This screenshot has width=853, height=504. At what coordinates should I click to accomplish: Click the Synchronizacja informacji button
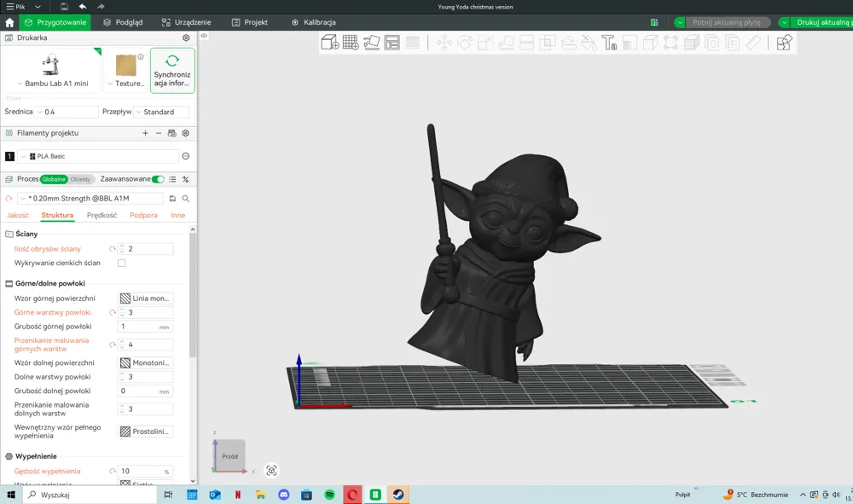point(172,71)
